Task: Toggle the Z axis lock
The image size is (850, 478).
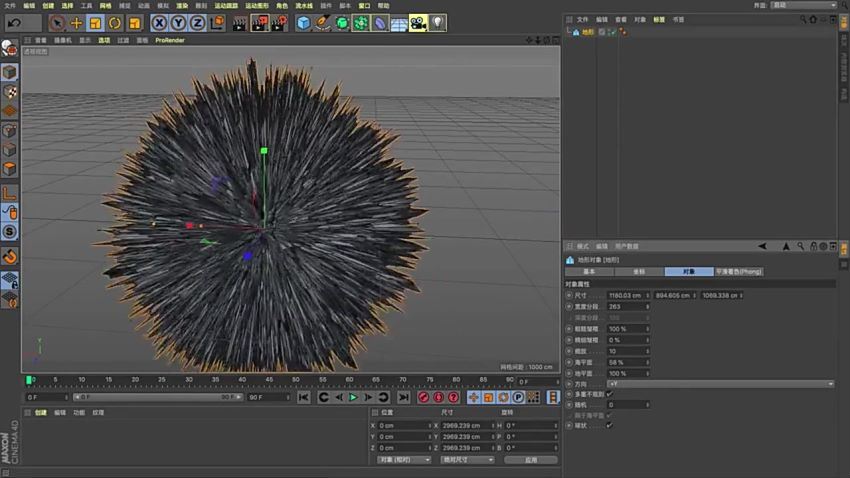Action: tap(197, 23)
